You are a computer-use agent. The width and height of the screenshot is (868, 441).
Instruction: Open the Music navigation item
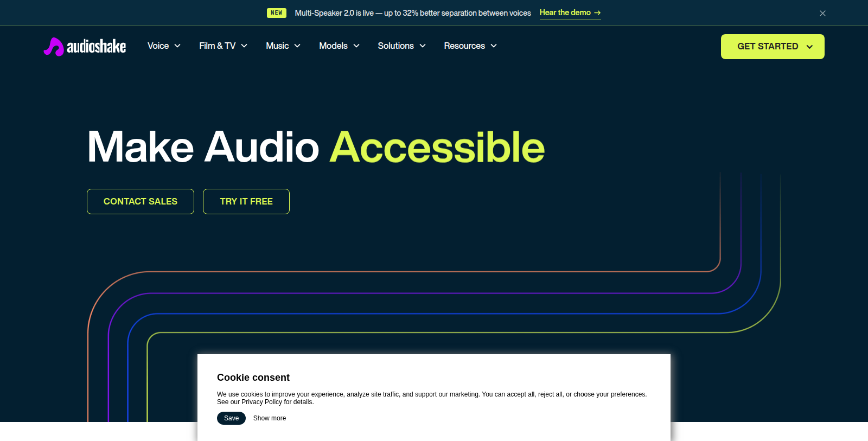[277, 46]
